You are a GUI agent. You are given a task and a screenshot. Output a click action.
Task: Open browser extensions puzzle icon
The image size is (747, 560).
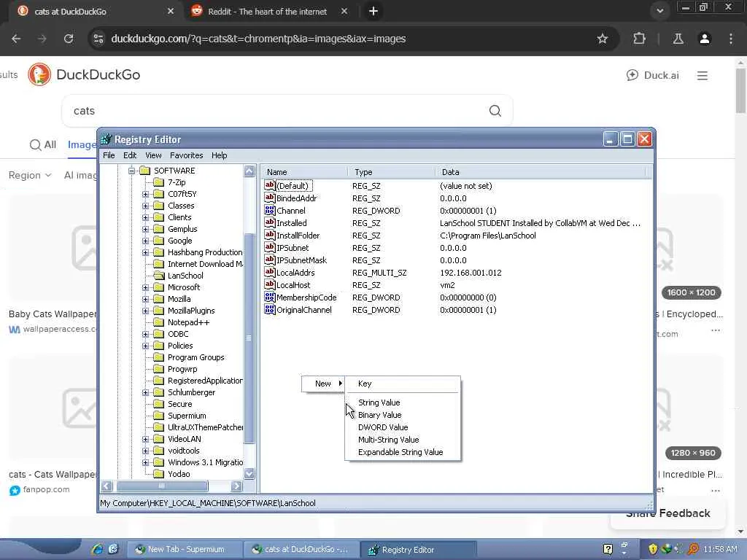pyautogui.click(x=639, y=39)
